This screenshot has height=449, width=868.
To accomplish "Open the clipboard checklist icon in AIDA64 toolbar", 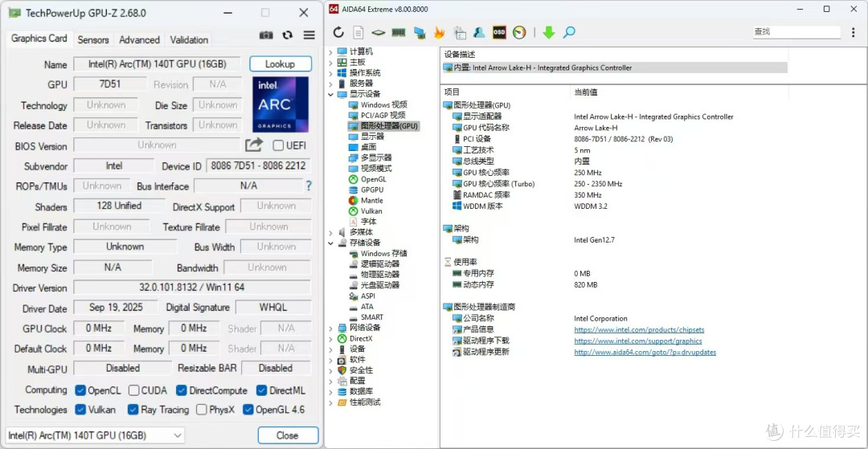I will click(x=460, y=33).
